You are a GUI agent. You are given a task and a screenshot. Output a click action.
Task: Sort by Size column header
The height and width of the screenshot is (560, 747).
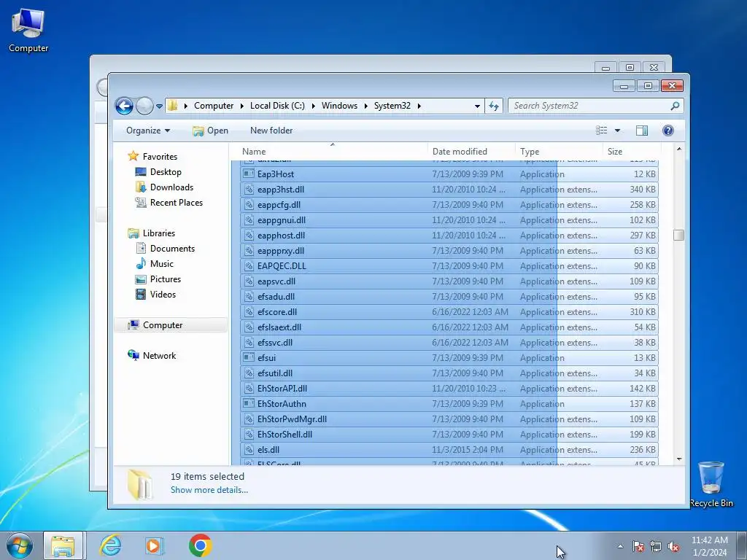point(630,152)
